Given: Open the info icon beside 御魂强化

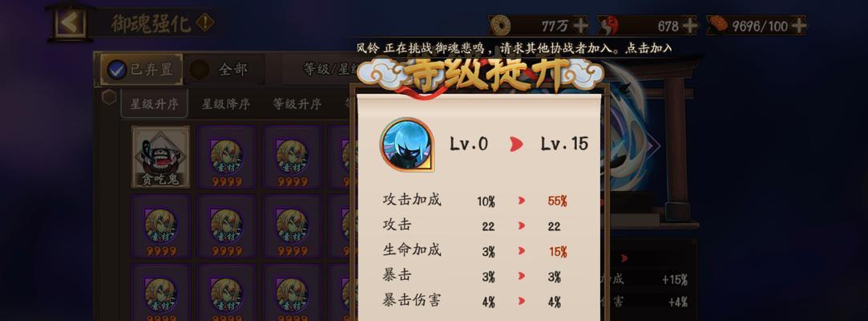Looking at the screenshot, I should pos(205,22).
